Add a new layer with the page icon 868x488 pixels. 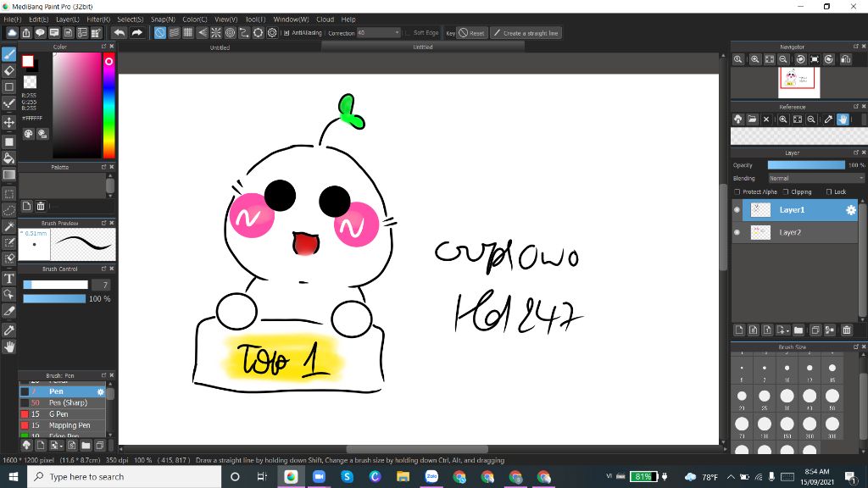pyautogui.click(x=739, y=330)
